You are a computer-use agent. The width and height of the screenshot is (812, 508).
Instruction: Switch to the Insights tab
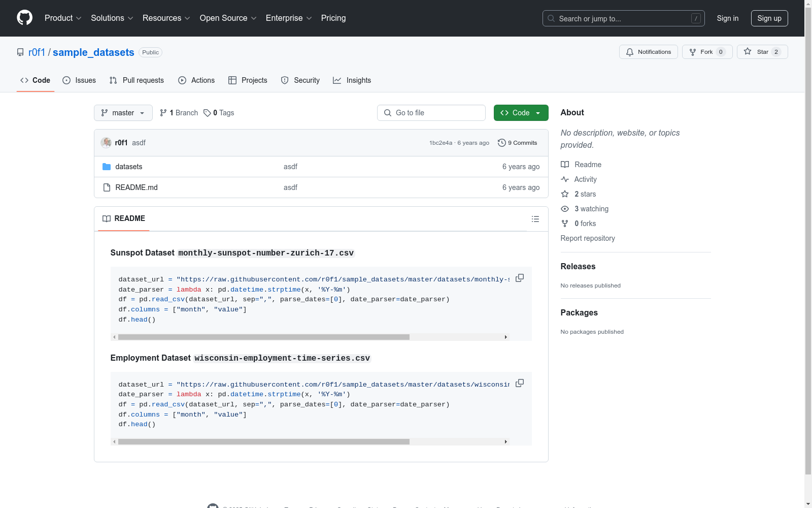click(352, 80)
